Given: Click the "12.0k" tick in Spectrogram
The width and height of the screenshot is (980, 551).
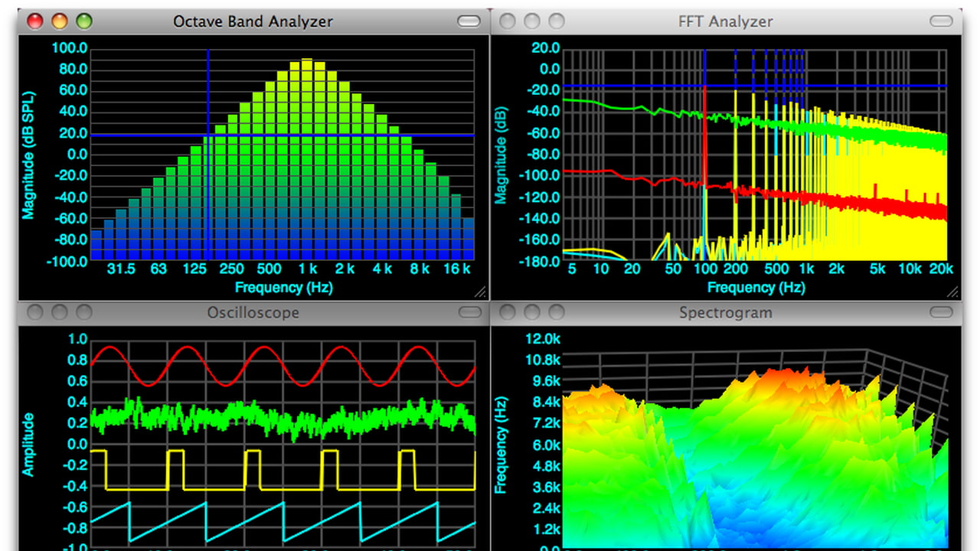Looking at the screenshot, I should [x=543, y=339].
